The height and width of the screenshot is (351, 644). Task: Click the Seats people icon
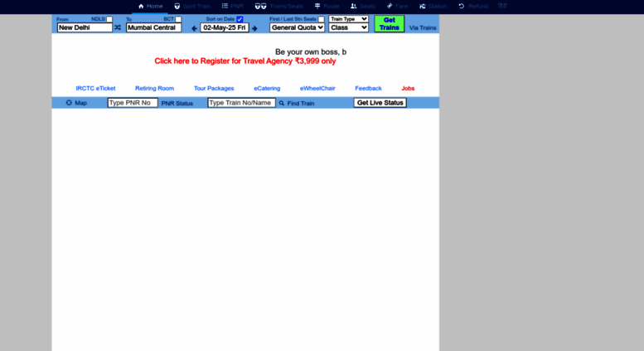(353, 6)
